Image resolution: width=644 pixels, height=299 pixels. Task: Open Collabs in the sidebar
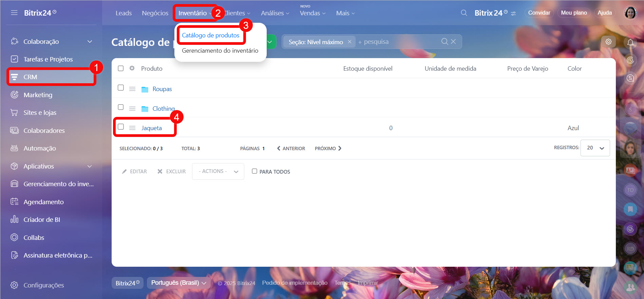[34, 238]
